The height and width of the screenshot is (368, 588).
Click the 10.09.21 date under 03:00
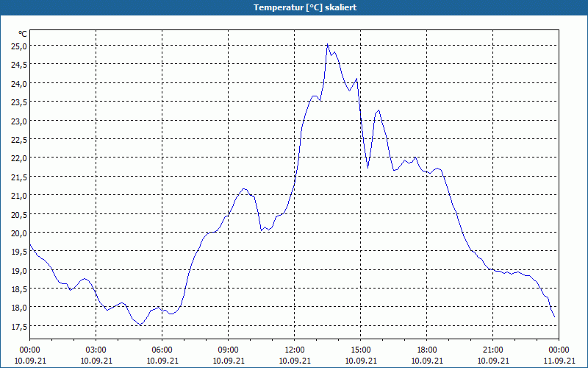(x=96, y=361)
